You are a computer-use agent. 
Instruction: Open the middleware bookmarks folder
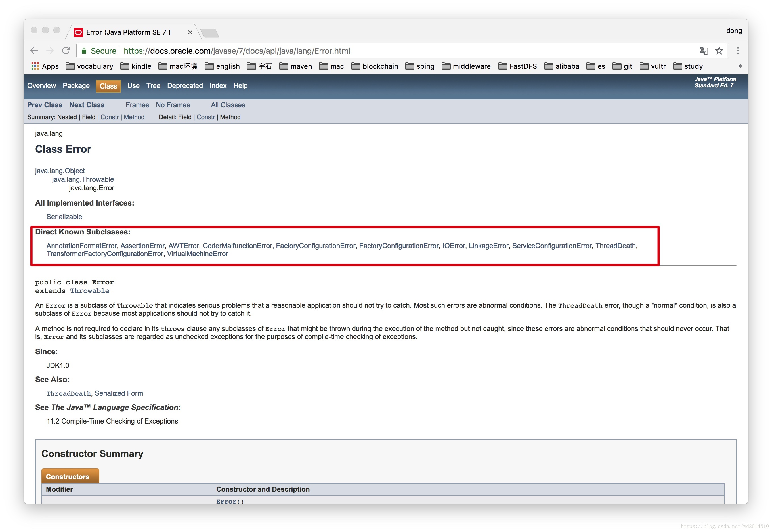466,66
